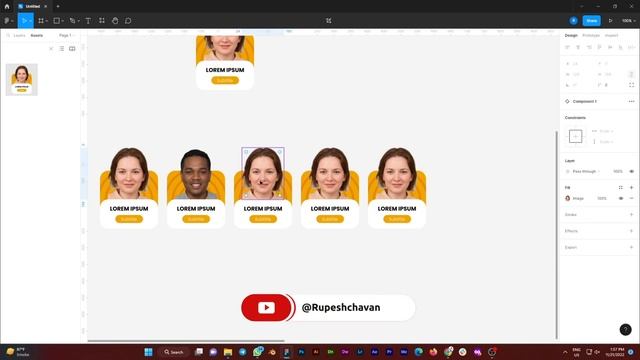Open vertical constraint Scale dropdown

(606, 142)
